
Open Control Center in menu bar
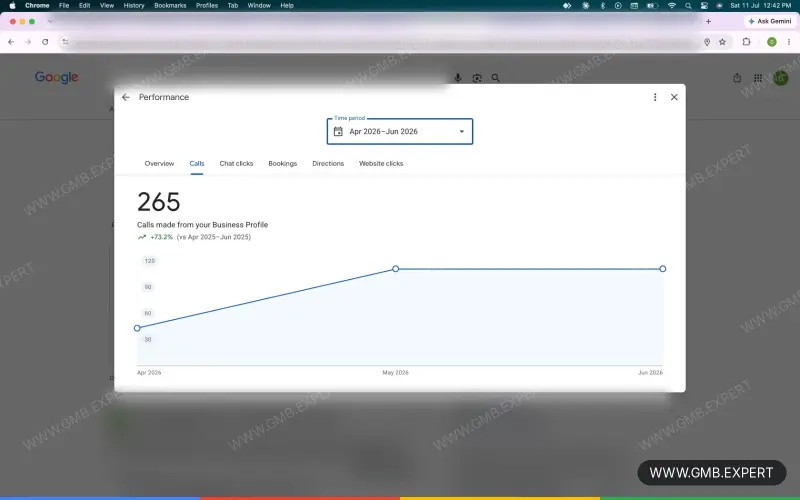[704, 6]
